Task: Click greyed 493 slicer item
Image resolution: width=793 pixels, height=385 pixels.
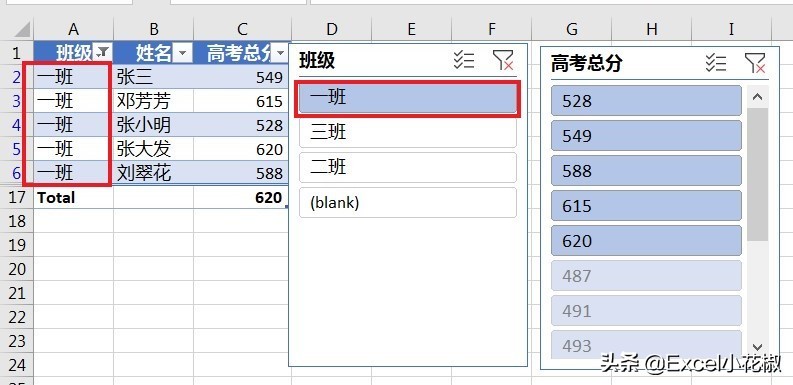Action: tap(646, 345)
